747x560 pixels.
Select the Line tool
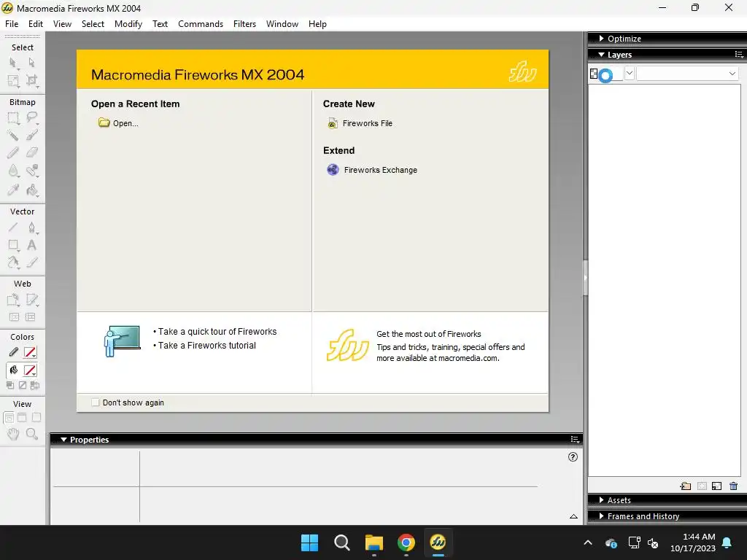[x=13, y=227]
